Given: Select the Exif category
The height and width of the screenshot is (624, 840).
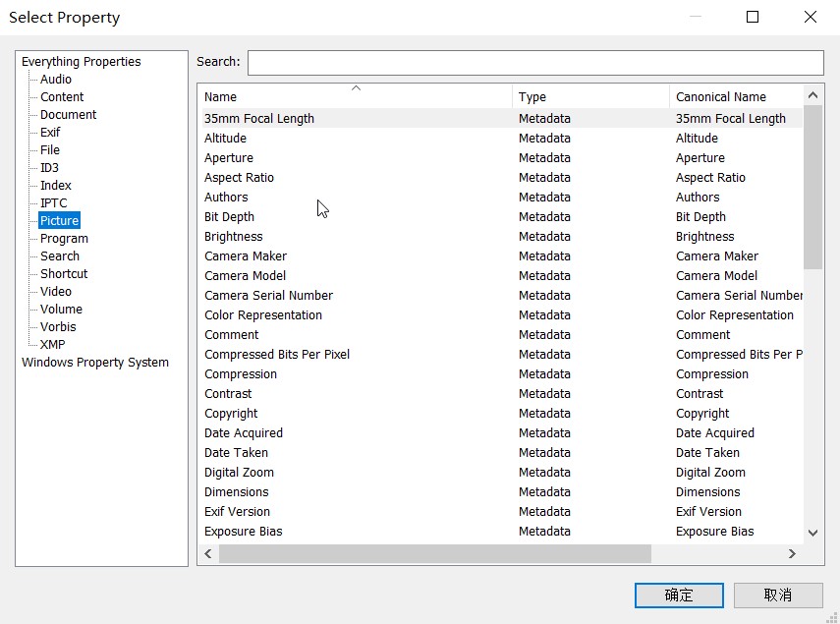Looking at the screenshot, I should (x=50, y=133).
